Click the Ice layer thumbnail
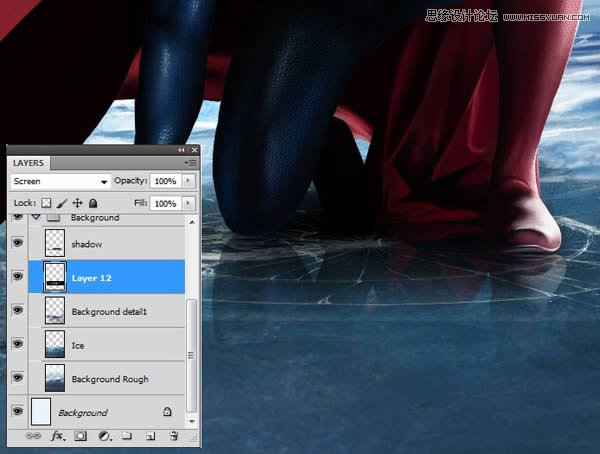The height and width of the screenshot is (454, 600). coord(55,344)
